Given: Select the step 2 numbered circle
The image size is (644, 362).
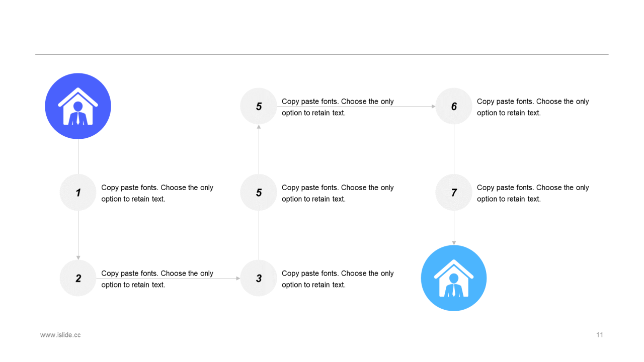Looking at the screenshot, I should [x=78, y=279].
